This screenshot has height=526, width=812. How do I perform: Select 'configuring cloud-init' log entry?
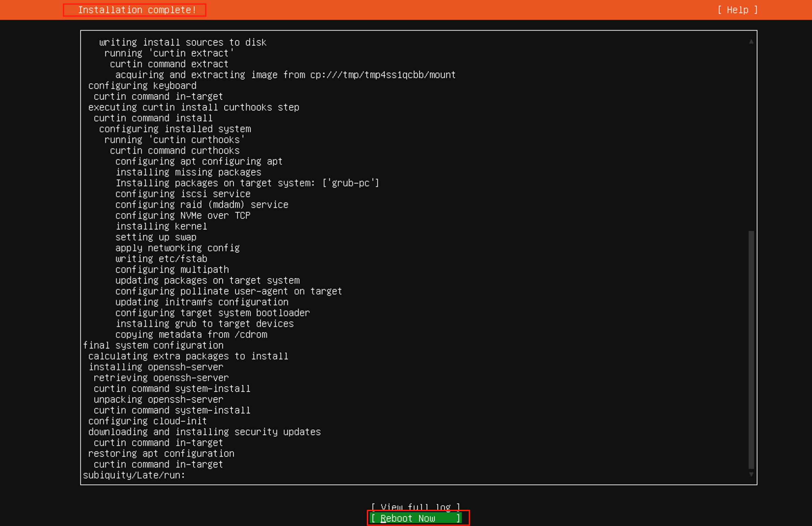(x=147, y=421)
